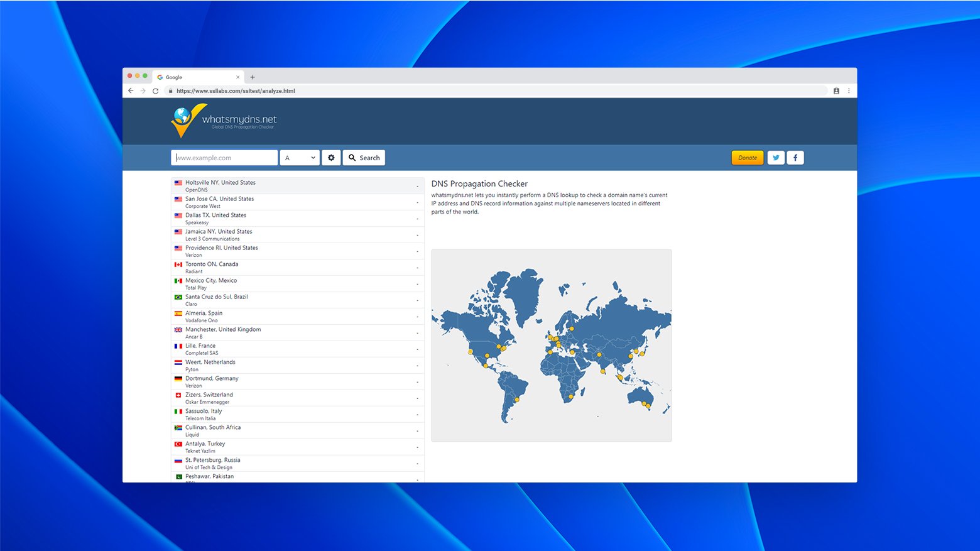980x551 pixels.
Task: Click the Twitter share icon
Action: point(776,158)
